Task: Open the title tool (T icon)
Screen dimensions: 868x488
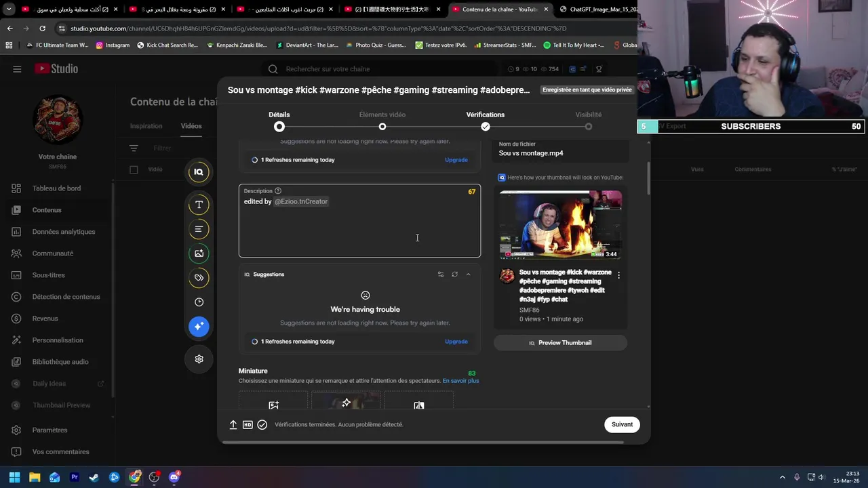Action: click(x=199, y=205)
